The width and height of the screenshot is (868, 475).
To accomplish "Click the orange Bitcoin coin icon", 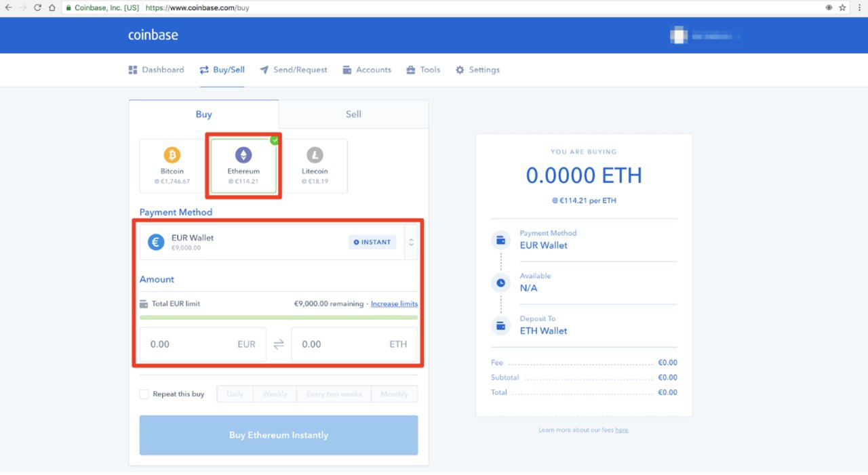I will pos(172,155).
